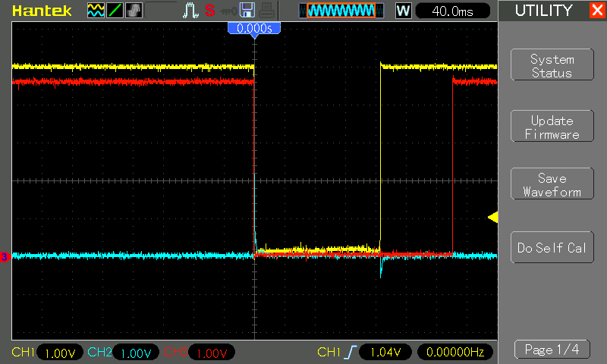Click the gray key lock icon
Screen dimensions: 607x364
[228, 11]
